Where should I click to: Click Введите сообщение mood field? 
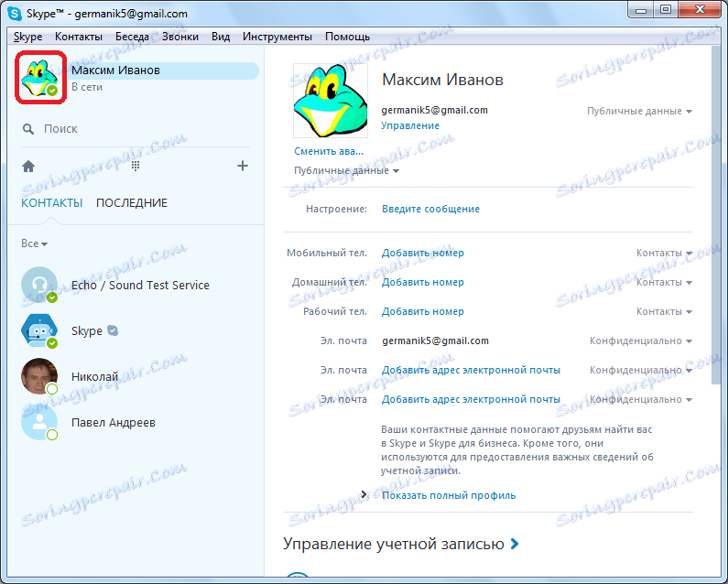point(431,209)
